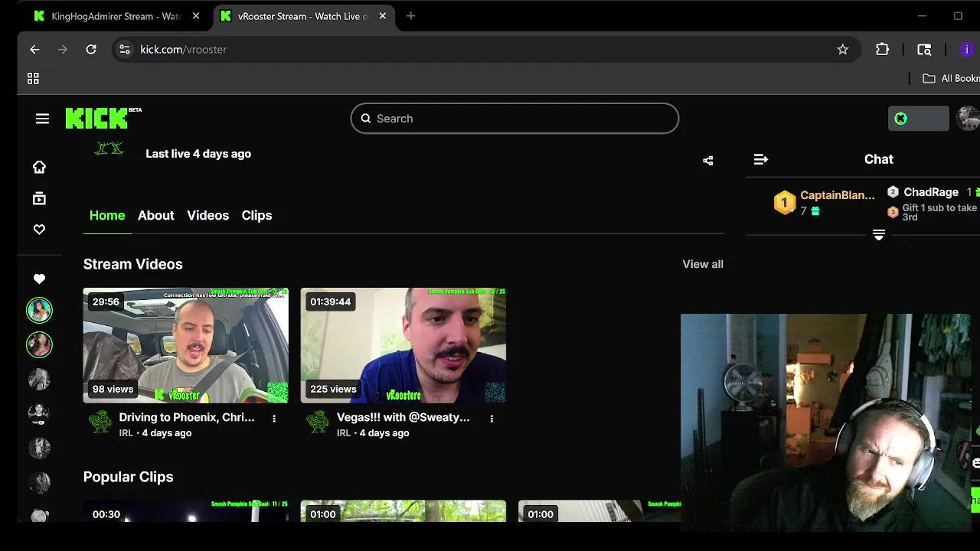The image size is (980, 551).
Task: Expand the gift leaderboard chevron
Action: (879, 234)
